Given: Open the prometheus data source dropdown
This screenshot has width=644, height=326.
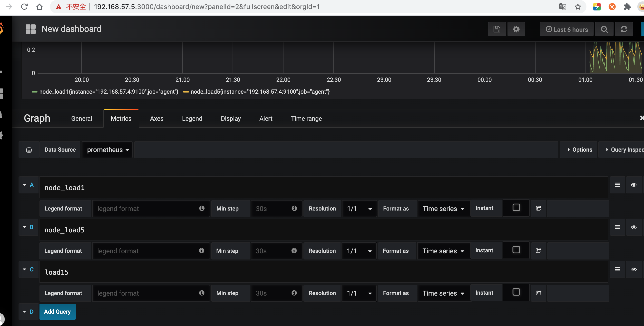Looking at the screenshot, I should click(x=107, y=150).
